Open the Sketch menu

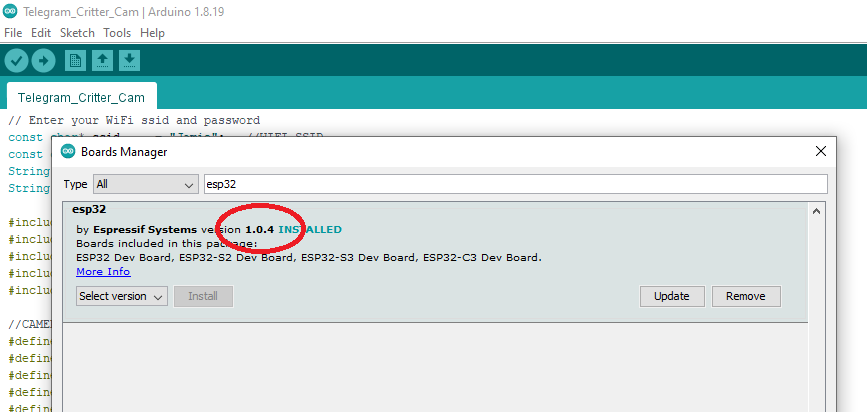(x=77, y=33)
